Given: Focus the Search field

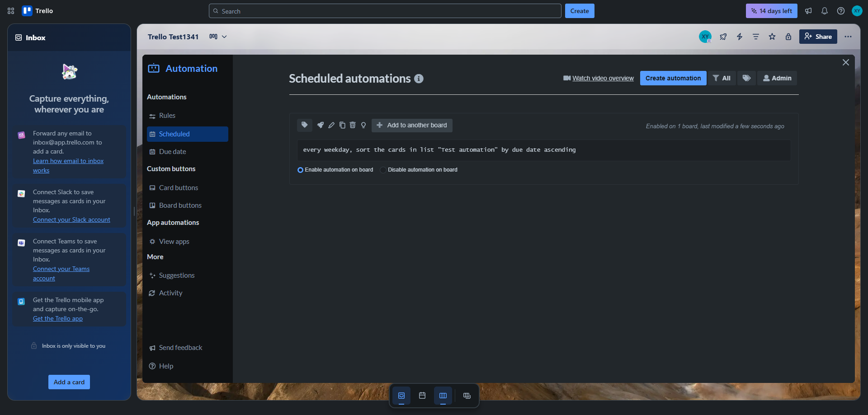Looking at the screenshot, I should [x=385, y=11].
